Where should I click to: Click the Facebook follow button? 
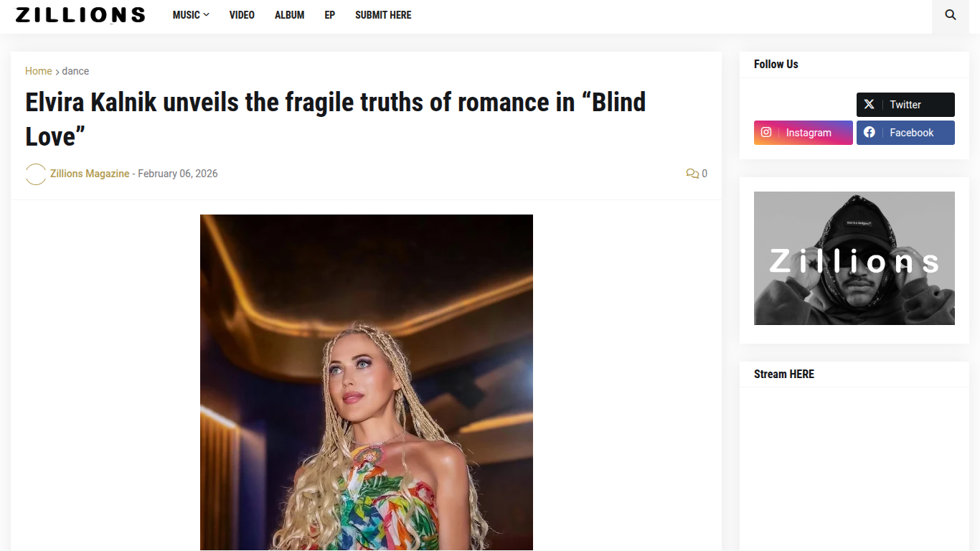(905, 133)
